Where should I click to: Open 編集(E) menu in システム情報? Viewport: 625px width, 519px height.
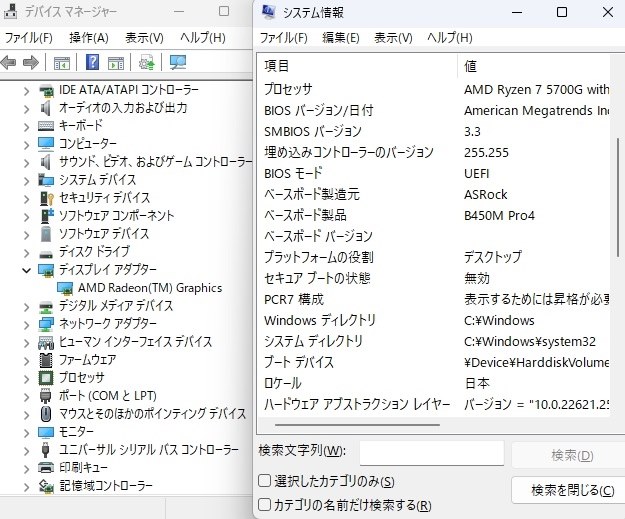pos(341,38)
